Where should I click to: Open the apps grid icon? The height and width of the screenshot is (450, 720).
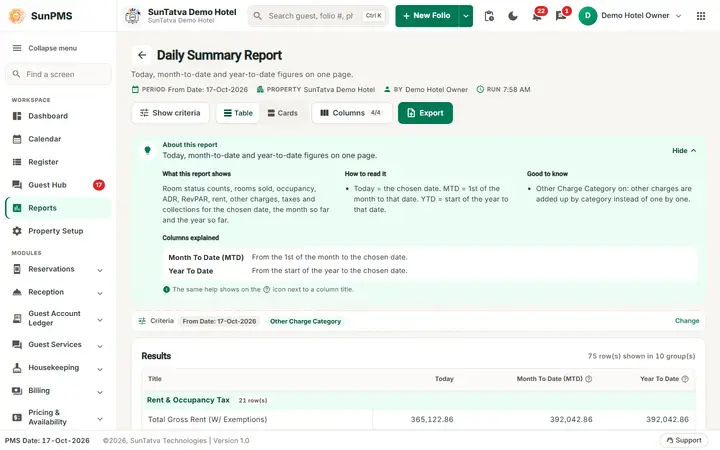pos(701,16)
